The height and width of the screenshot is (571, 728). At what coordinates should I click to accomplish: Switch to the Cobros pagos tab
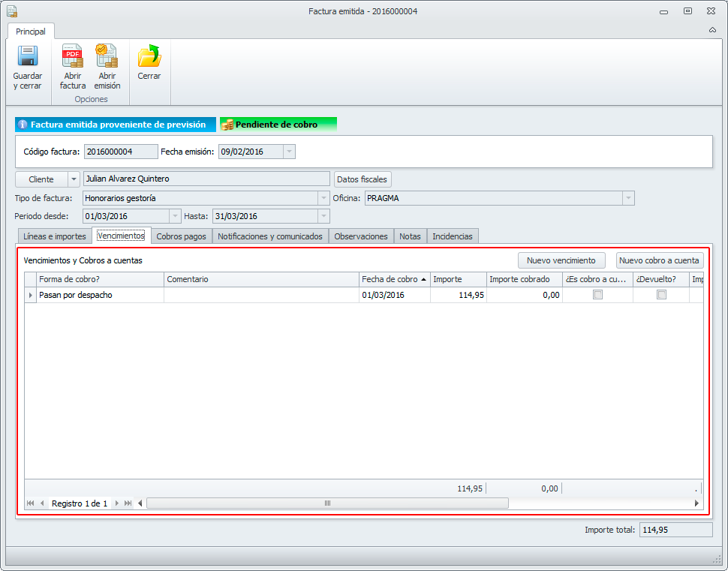(181, 236)
